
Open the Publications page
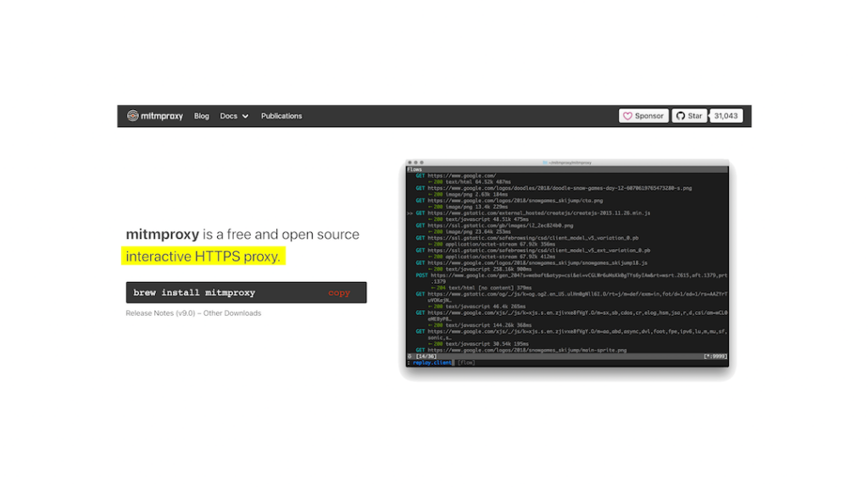pos(281,116)
